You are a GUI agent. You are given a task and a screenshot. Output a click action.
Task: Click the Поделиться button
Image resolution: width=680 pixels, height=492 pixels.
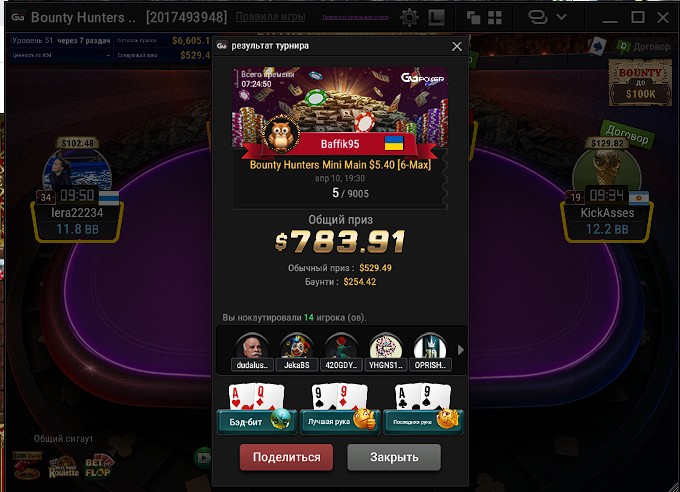286,457
